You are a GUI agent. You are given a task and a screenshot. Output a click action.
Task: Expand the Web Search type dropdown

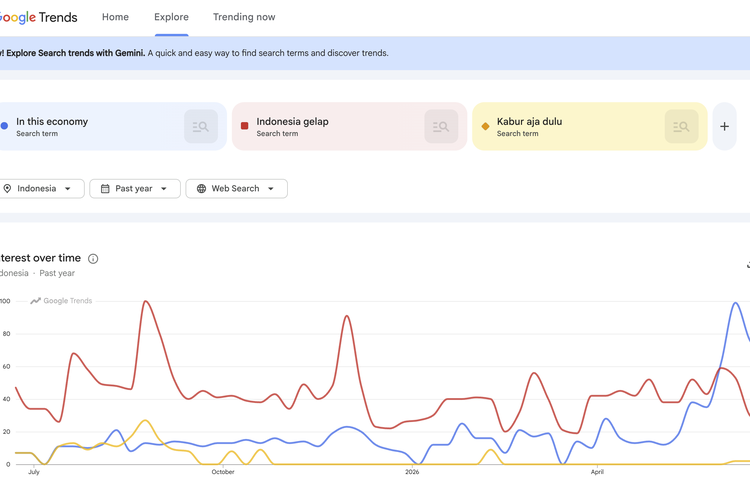236,189
